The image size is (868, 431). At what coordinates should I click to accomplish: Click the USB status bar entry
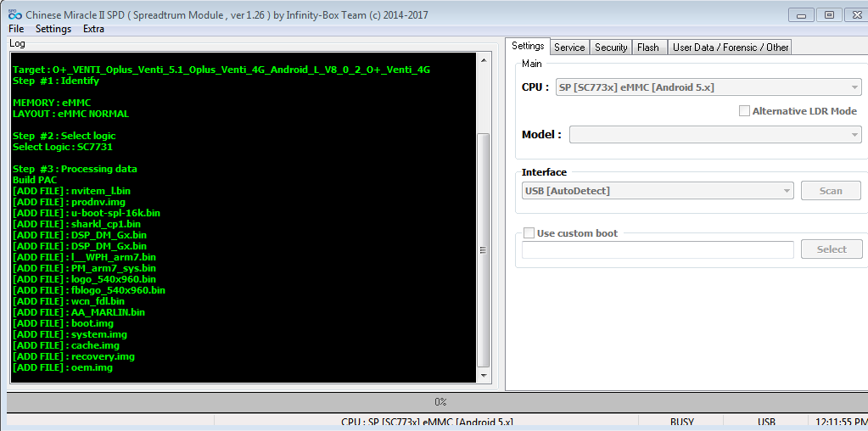click(766, 423)
